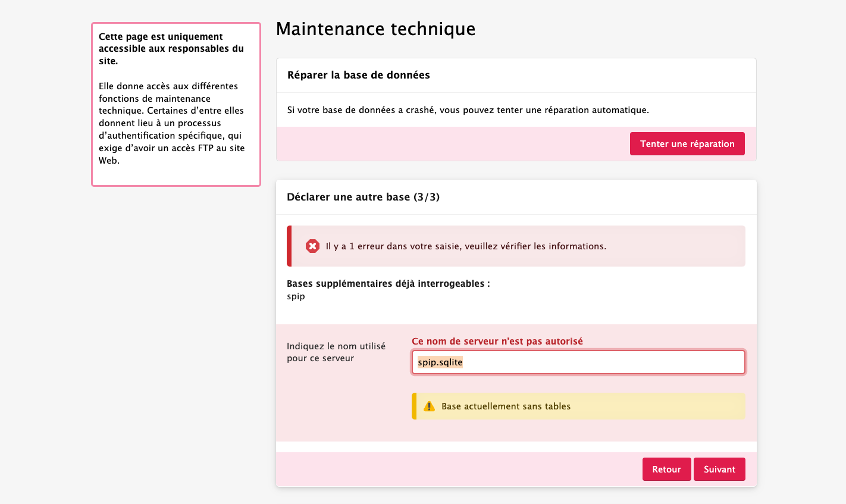This screenshot has height=504, width=846.
Task: Focus the spip.sqlite server name field
Action: (x=578, y=362)
